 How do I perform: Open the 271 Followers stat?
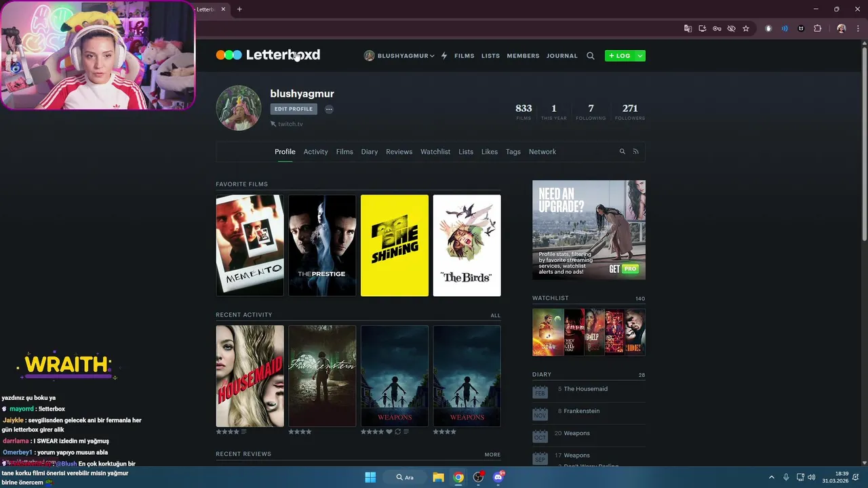tap(630, 112)
